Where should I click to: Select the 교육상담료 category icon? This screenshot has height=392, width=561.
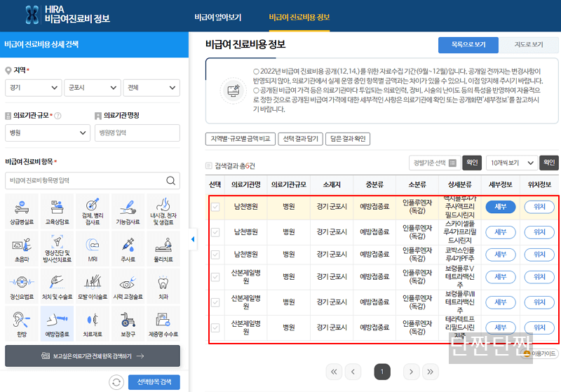[x=58, y=211]
